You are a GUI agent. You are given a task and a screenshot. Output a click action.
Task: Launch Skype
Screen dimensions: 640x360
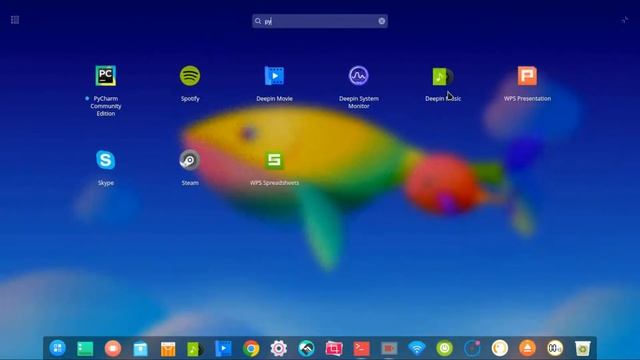106,160
